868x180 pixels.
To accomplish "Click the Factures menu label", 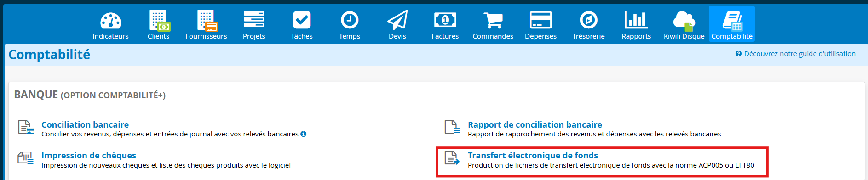I will click(445, 36).
